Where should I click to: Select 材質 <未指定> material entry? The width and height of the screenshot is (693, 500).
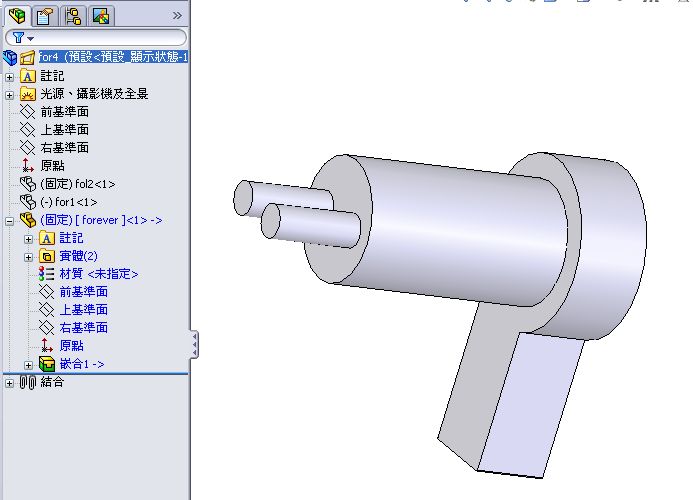click(99, 274)
